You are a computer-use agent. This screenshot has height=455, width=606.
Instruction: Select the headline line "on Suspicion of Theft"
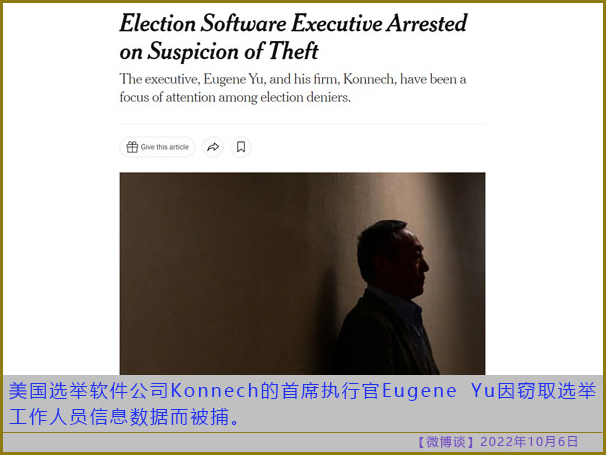coord(219,51)
